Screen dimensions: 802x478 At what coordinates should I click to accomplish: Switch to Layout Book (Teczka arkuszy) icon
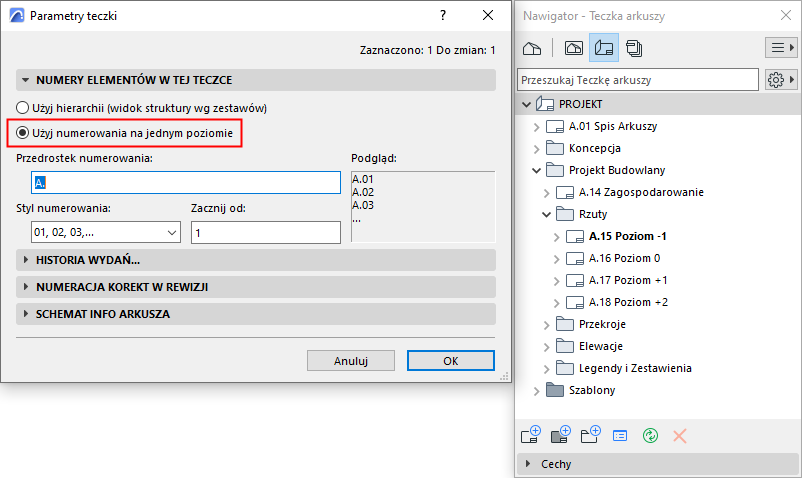pos(604,48)
